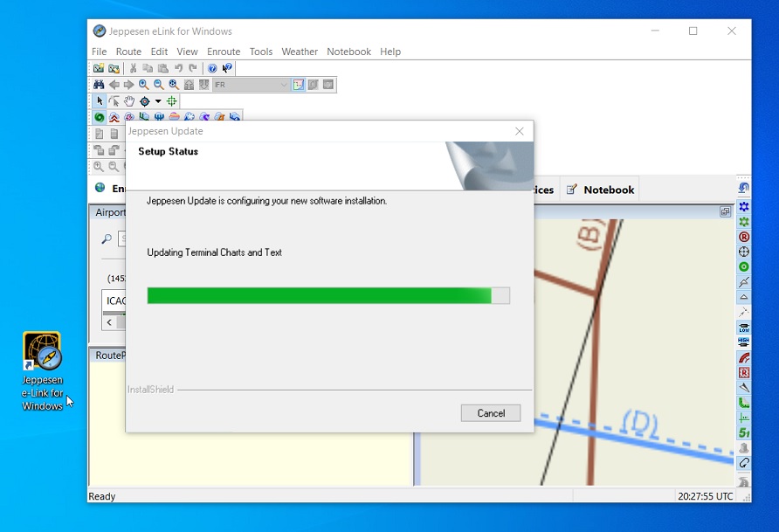Click the search magnifier in the Airports panel
Screen dimensions: 779x532
[108, 239]
